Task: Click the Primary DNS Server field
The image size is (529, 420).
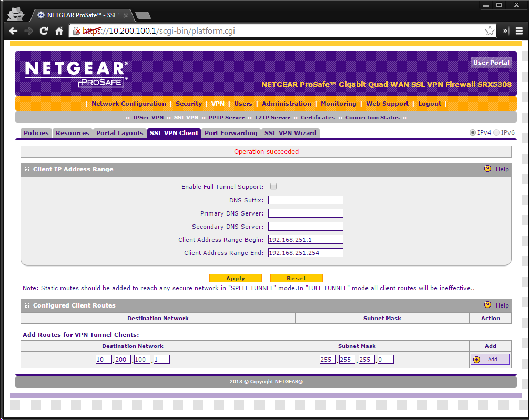Action: (306, 213)
